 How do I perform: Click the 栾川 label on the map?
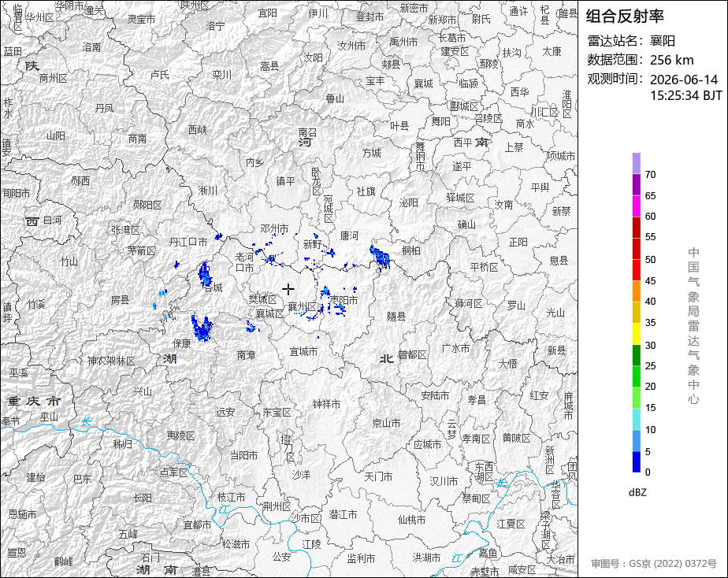click(x=221, y=74)
